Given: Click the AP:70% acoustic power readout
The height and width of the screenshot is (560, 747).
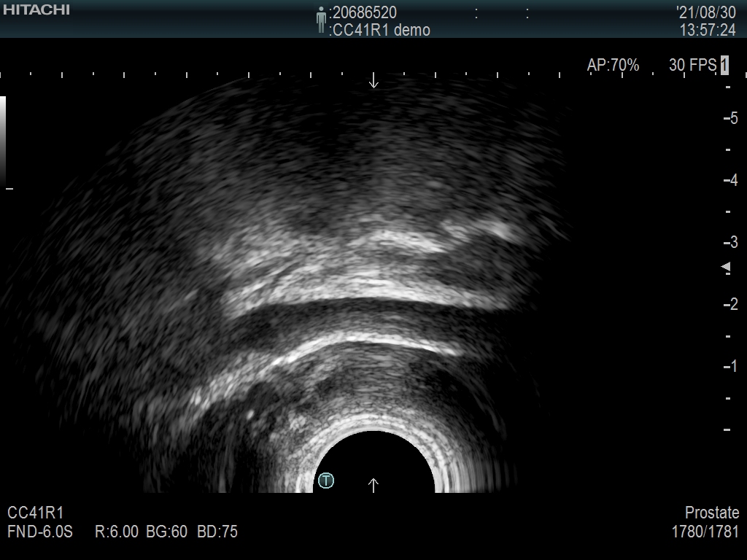Looking at the screenshot, I should pos(613,66).
